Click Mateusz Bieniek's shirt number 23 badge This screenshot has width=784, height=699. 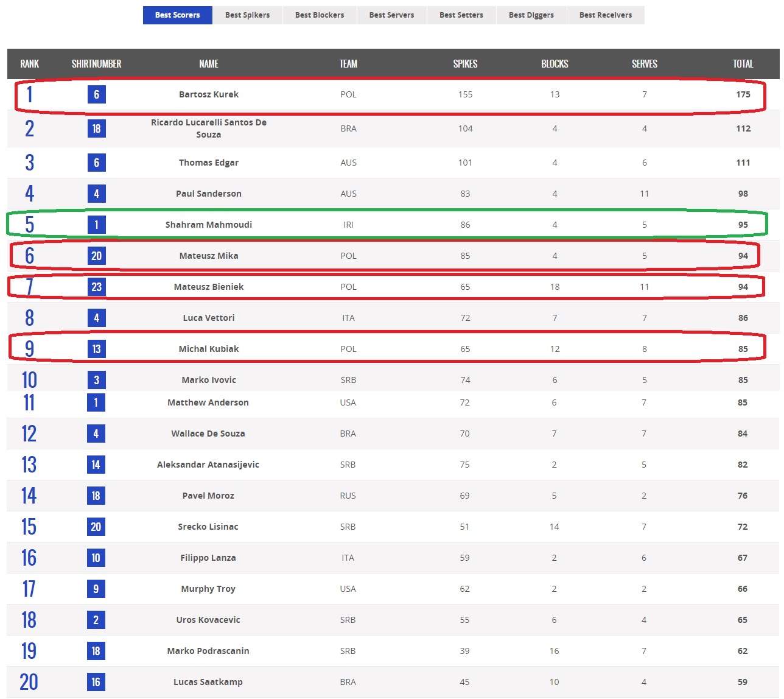(x=96, y=287)
